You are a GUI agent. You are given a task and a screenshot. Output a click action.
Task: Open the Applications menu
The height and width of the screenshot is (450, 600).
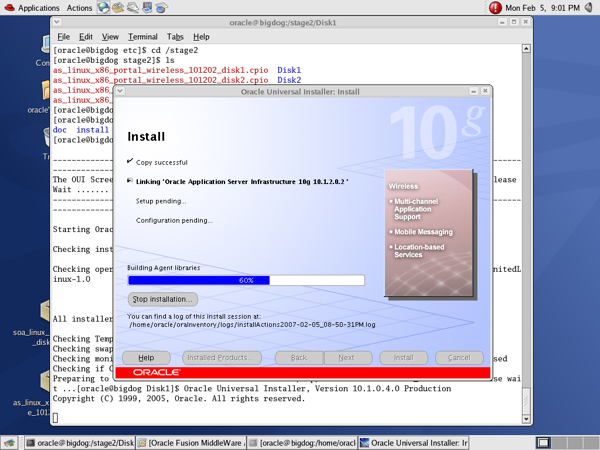pyautogui.click(x=39, y=8)
